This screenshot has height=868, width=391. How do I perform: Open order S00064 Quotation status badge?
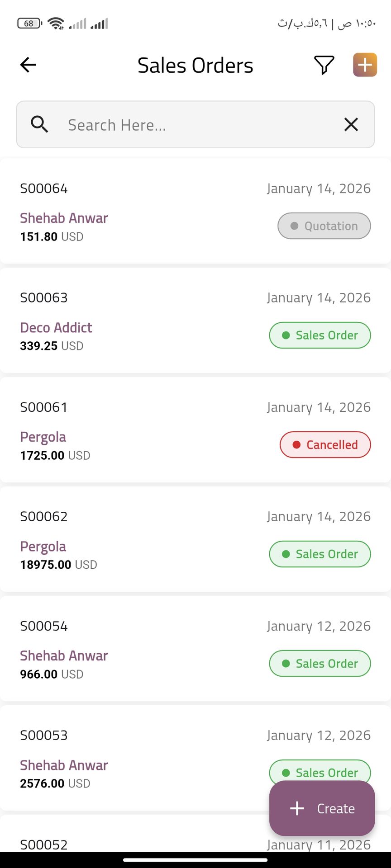[x=324, y=226]
